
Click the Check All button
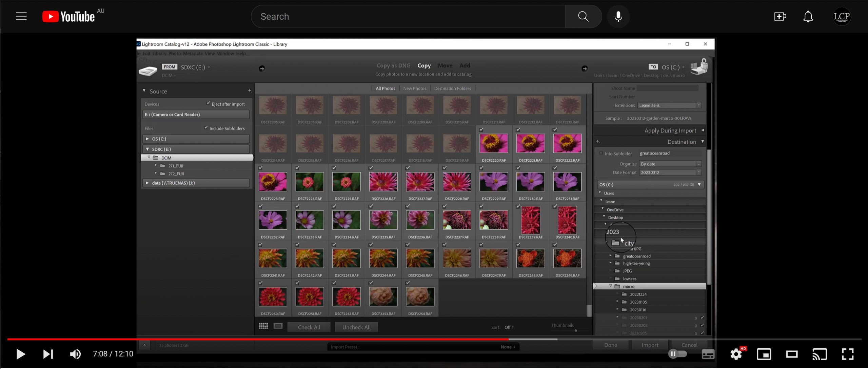(309, 327)
